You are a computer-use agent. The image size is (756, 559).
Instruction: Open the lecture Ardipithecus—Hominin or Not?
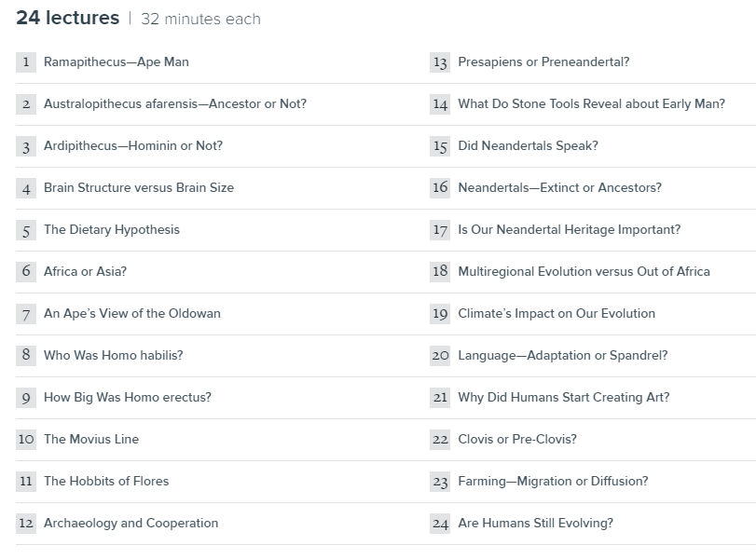click(133, 146)
